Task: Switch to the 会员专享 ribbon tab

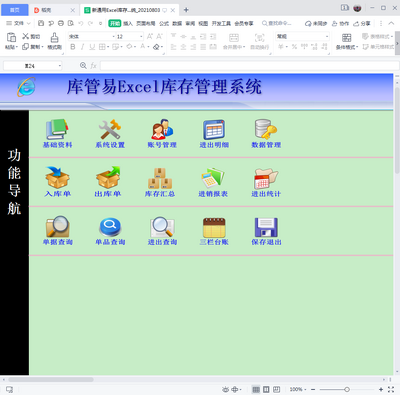Action: point(244,23)
